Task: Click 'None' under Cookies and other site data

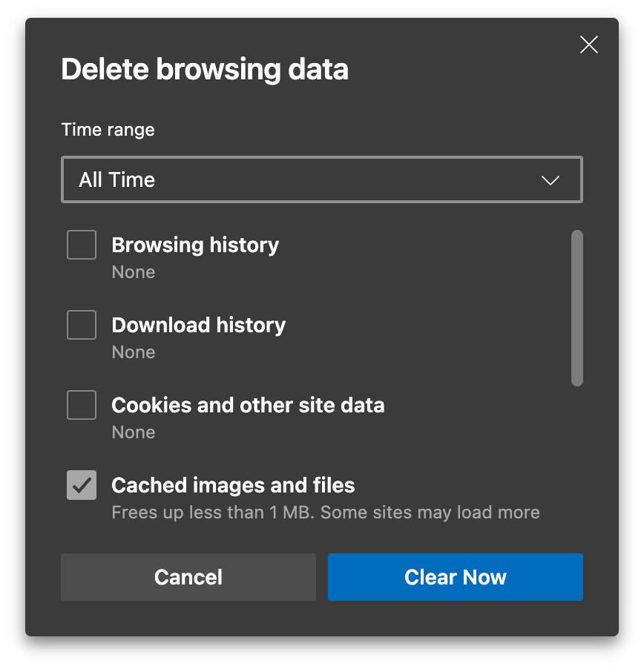Action: coord(134,432)
